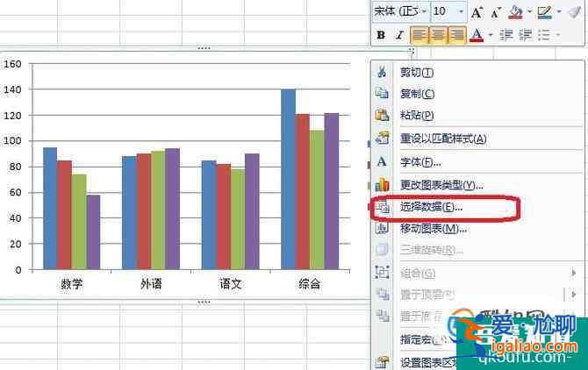Select the green bar in 外语
This screenshot has width=588, height=370.
pyautogui.click(x=158, y=210)
